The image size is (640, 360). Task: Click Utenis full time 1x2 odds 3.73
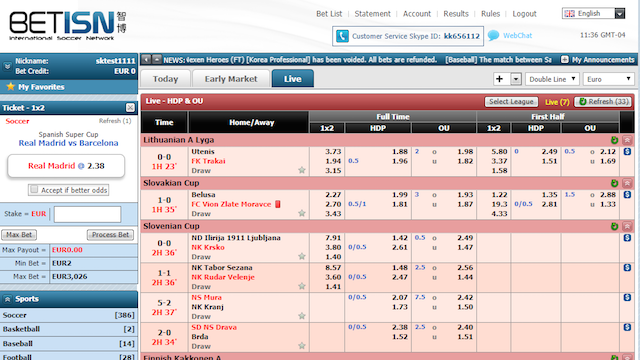(333, 151)
